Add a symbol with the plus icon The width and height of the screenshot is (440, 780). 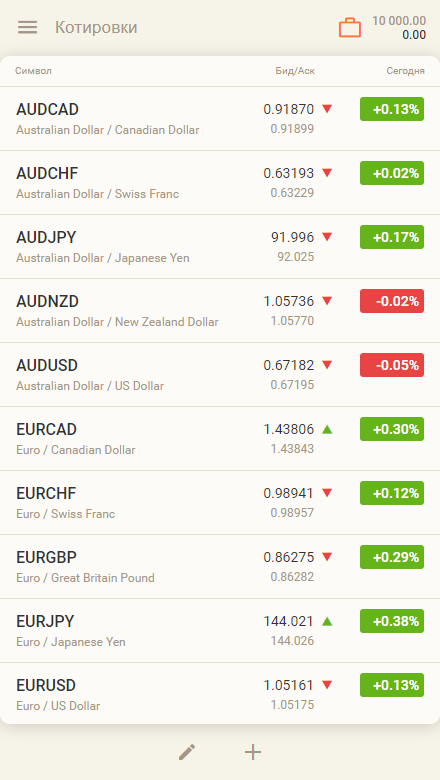pyautogui.click(x=253, y=752)
